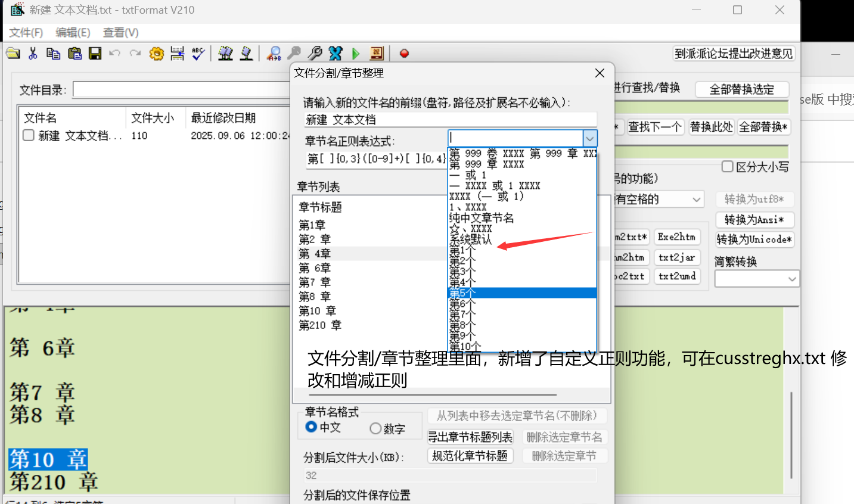Click the 替换此处 button
854x504 pixels.
click(712, 127)
